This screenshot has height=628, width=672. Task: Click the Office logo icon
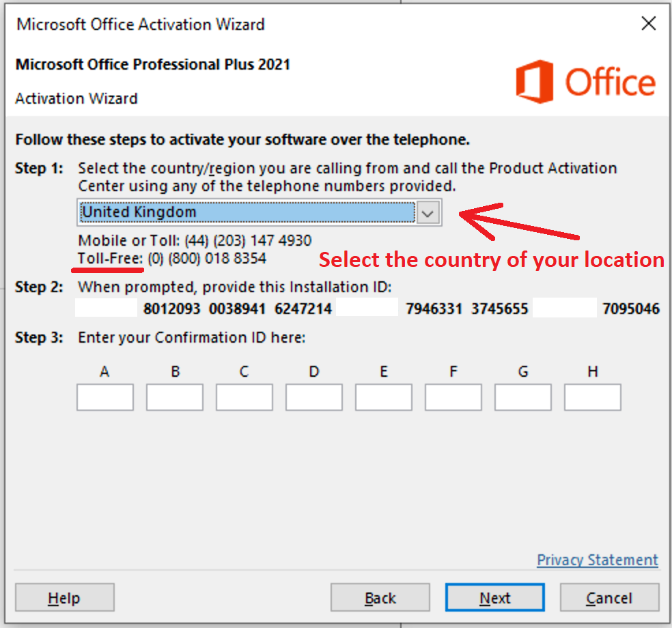click(x=534, y=82)
